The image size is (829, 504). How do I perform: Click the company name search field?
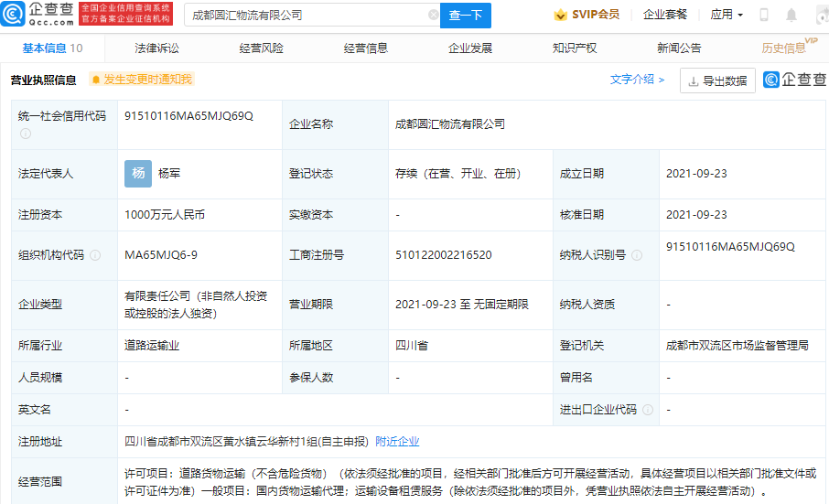(307, 16)
